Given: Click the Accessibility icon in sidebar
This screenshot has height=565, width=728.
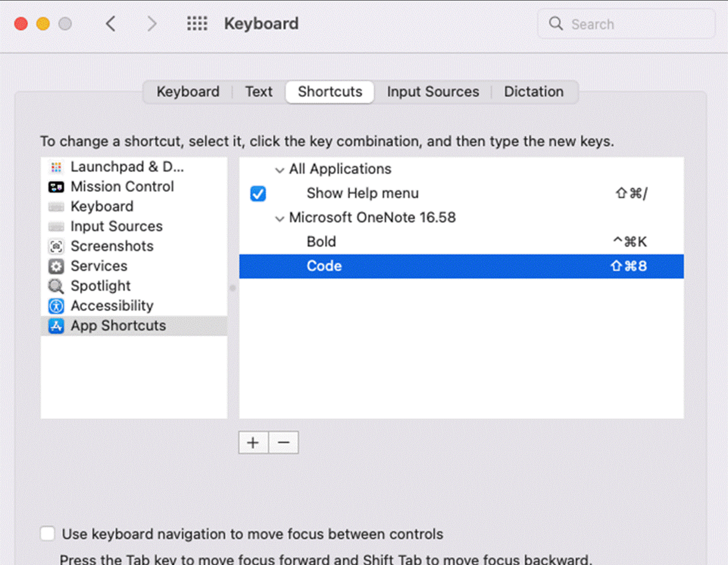Looking at the screenshot, I should tap(56, 306).
